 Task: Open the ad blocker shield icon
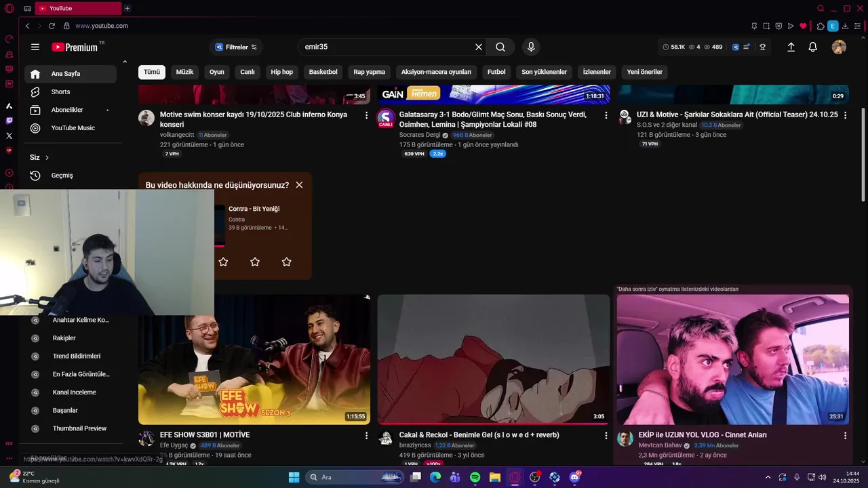[778, 26]
